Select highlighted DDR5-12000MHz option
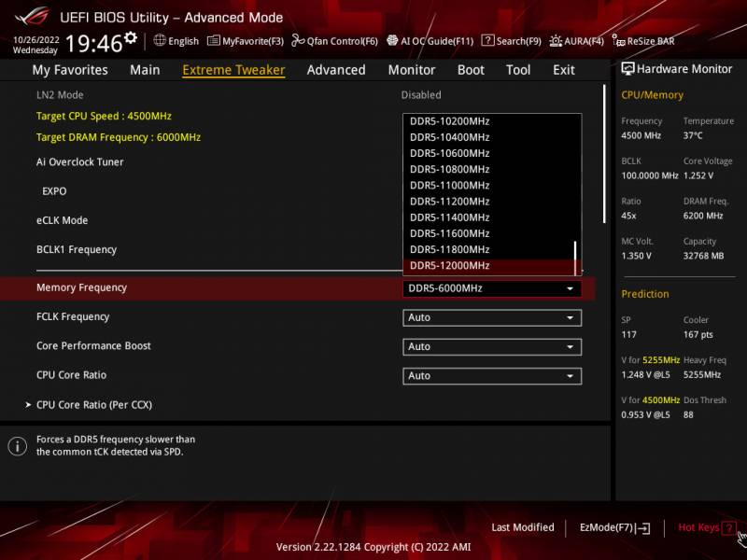 click(488, 266)
